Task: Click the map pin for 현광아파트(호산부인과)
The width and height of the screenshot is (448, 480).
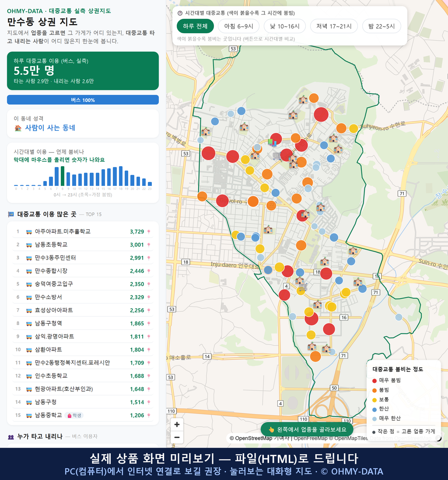Action: 149,390
